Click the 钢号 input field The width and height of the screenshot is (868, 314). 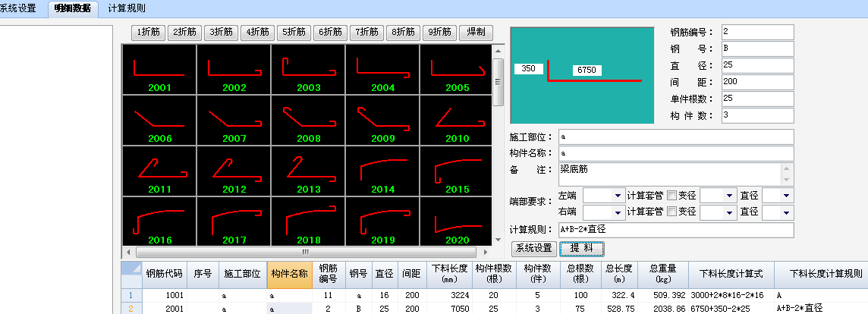click(758, 49)
